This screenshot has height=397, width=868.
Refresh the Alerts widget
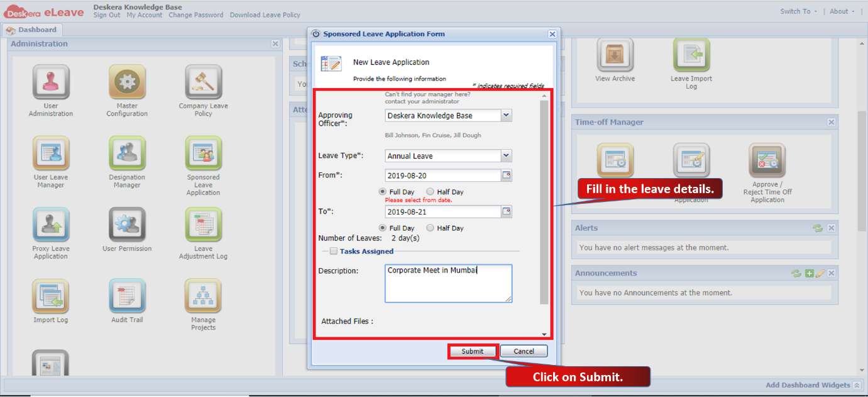817,228
